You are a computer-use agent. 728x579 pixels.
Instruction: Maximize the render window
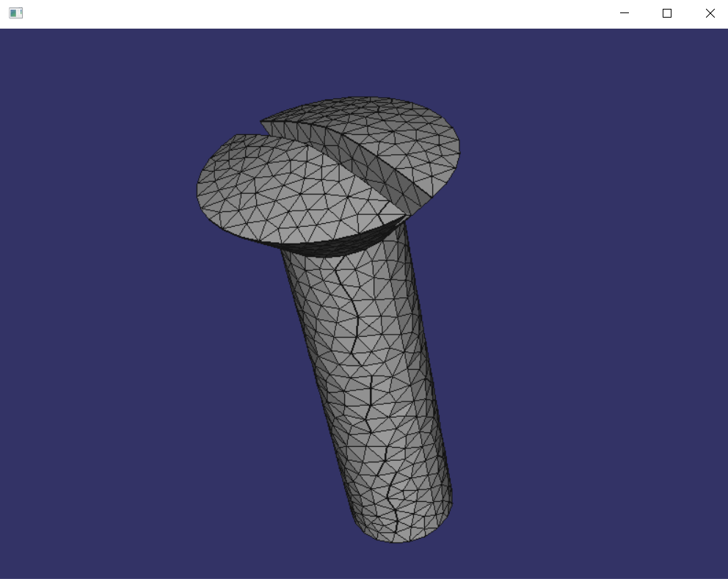(x=667, y=13)
